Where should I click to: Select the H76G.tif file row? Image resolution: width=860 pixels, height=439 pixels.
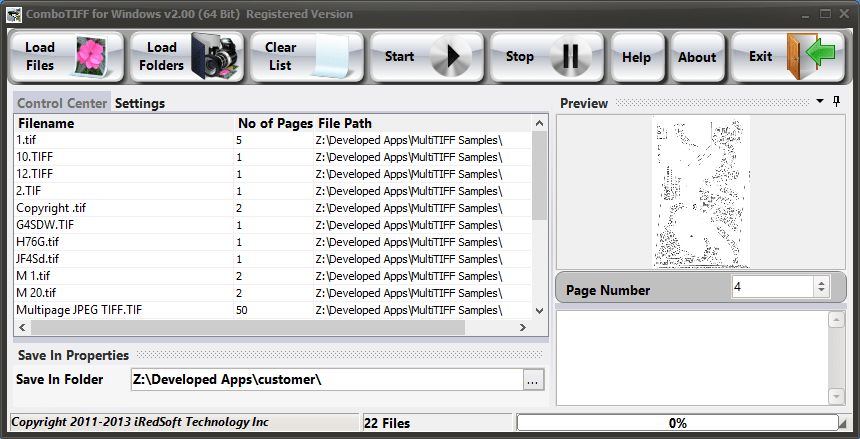coord(273,242)
